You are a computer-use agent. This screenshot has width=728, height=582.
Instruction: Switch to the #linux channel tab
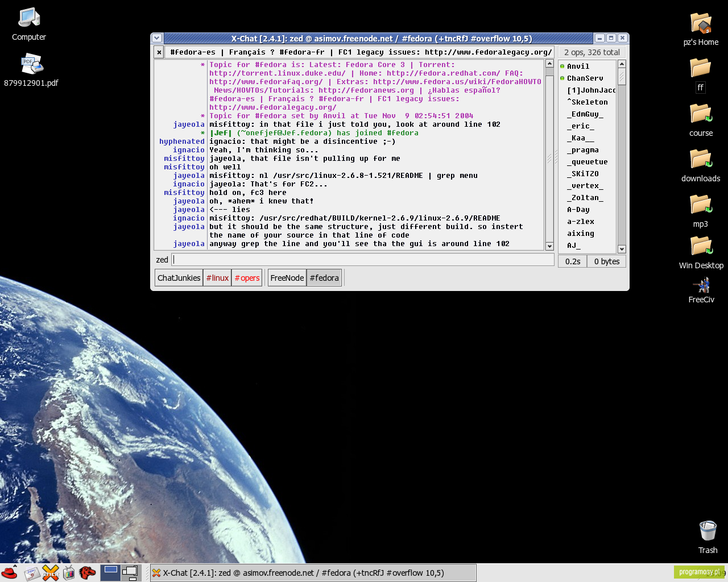[x=217, y=278]
